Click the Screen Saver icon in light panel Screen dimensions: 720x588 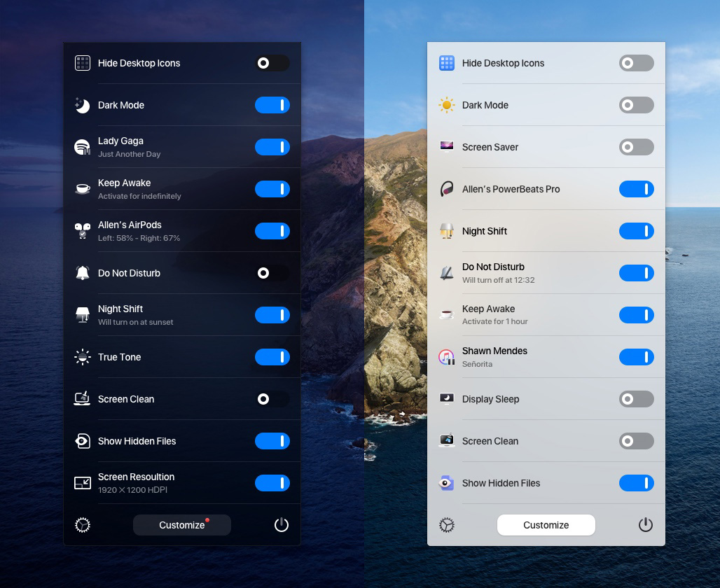(446, 147)
